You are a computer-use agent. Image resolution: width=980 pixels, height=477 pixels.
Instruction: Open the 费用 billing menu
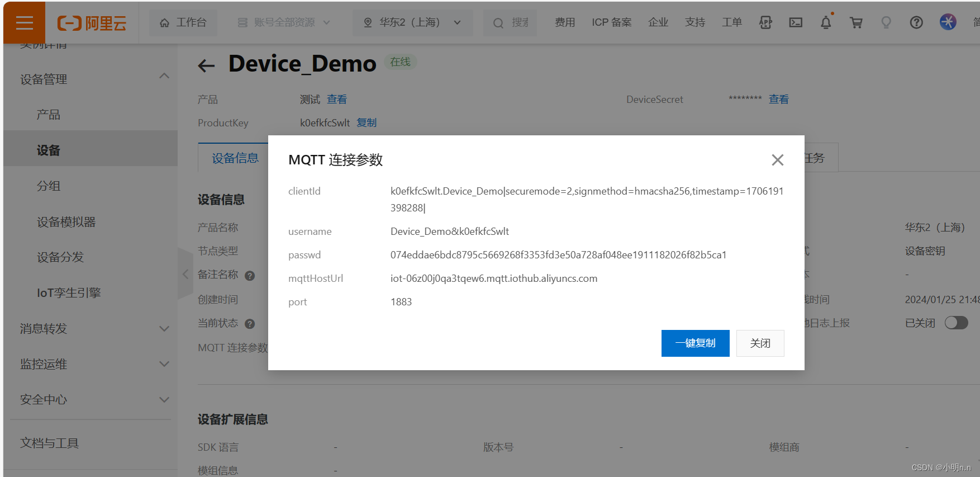click(565, 22)
